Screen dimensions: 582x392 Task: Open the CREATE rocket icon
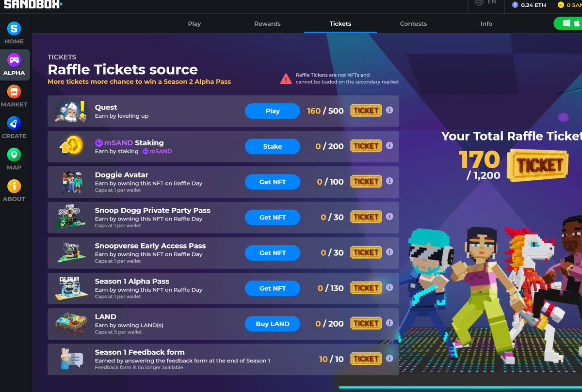pyautogui.click(x=14, y=123)
